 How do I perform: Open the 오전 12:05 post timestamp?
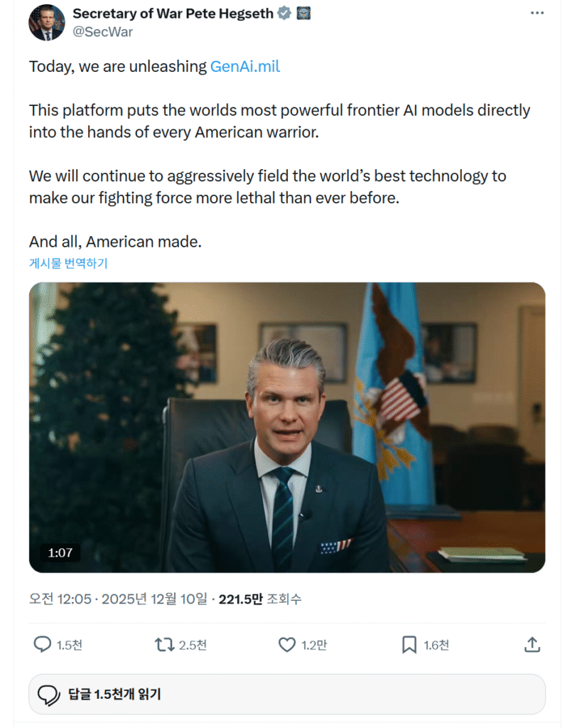click(x=60, y=599)
